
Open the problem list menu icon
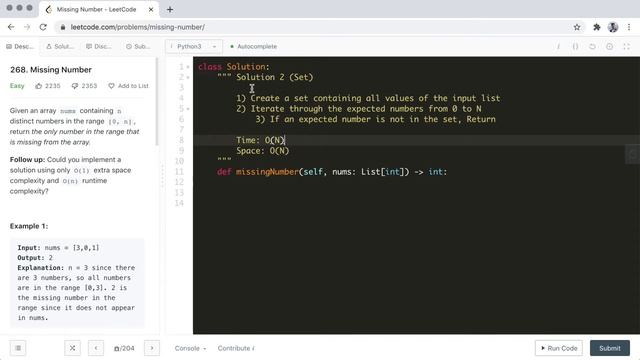(x=18, y=348)
